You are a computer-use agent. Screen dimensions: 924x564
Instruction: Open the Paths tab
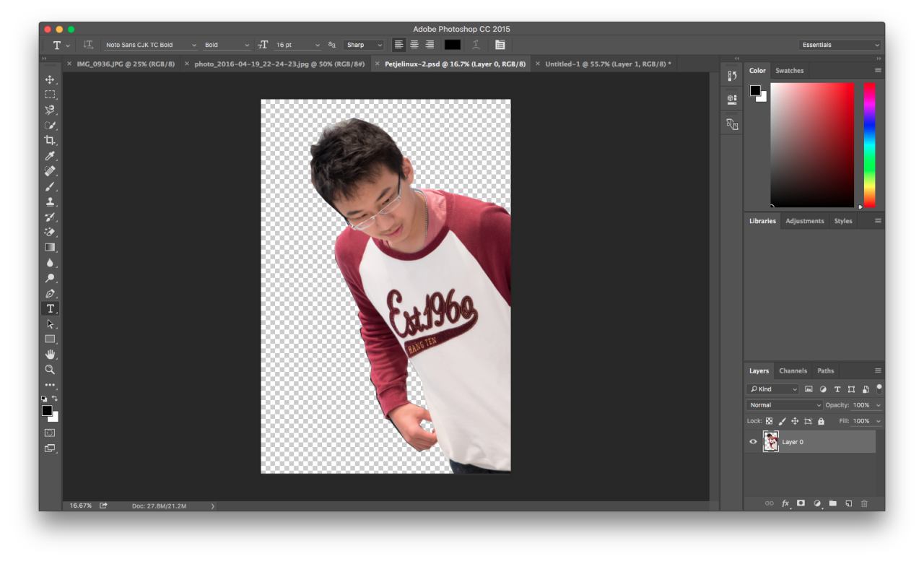click(x=825, y=371)
